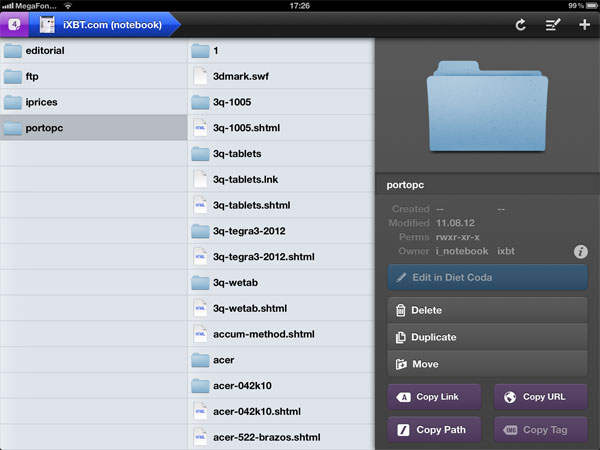Open the iXBT.com (notebook) breadcrumb
The height and width of the screenshot is (450, 600).
pos(104,25)
